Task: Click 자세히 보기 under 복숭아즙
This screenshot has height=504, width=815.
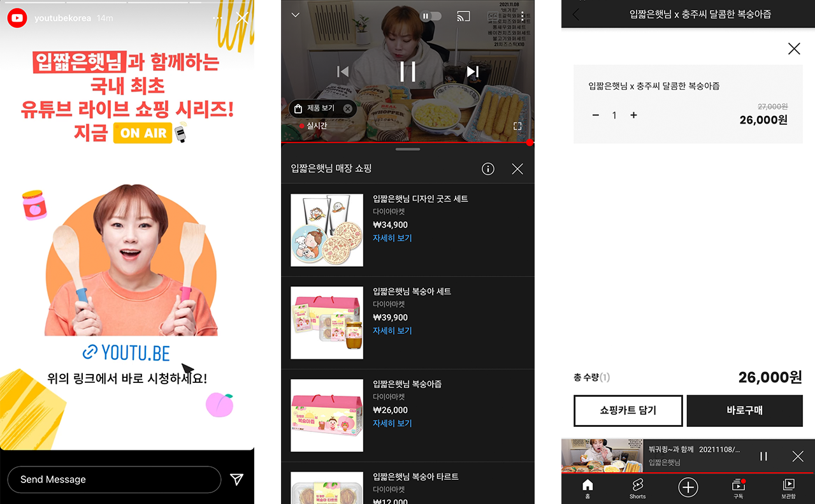Action: point(393,423)
